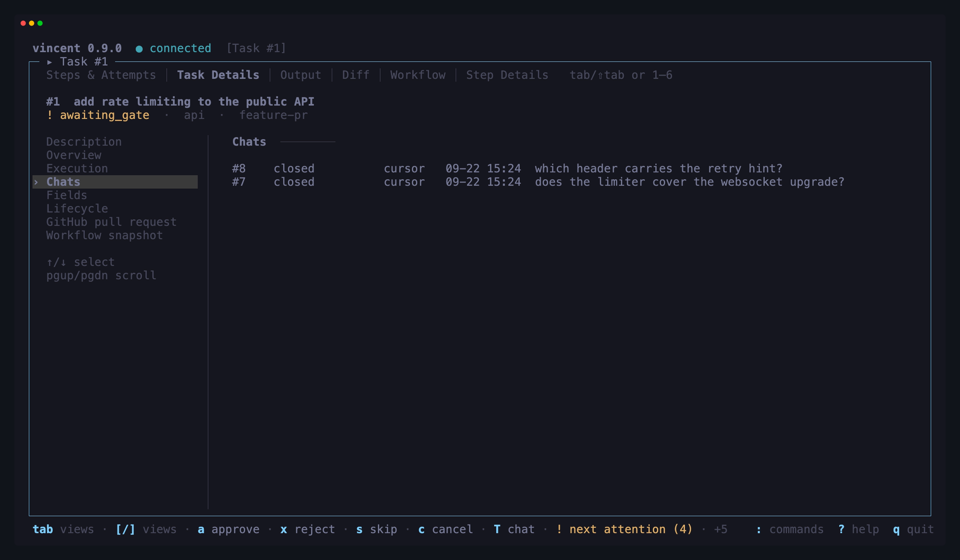Select the Fields section

[x=66, y=195]
